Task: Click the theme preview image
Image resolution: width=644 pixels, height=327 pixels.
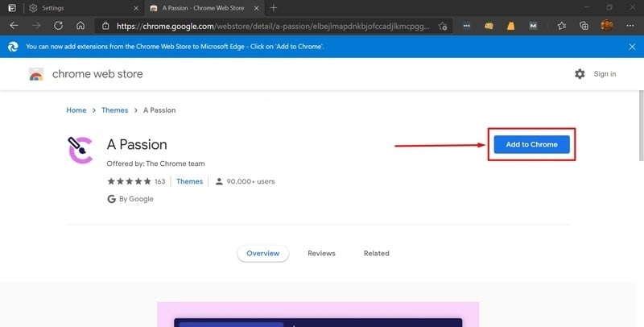Action: (x=318, y=314)
